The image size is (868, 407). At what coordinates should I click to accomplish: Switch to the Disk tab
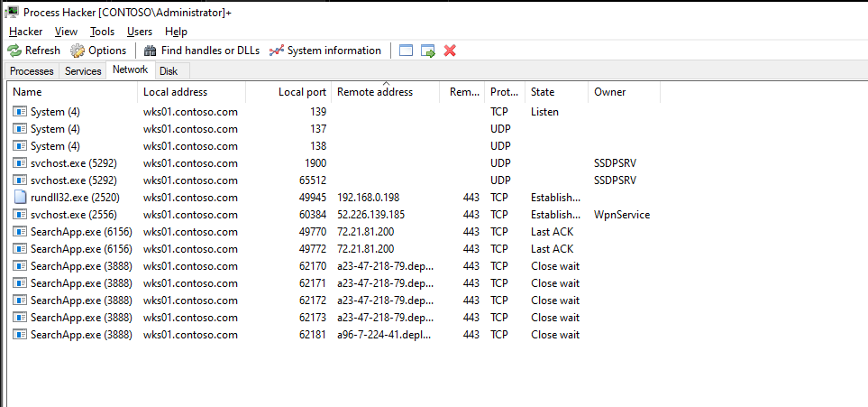coord(169,71)
